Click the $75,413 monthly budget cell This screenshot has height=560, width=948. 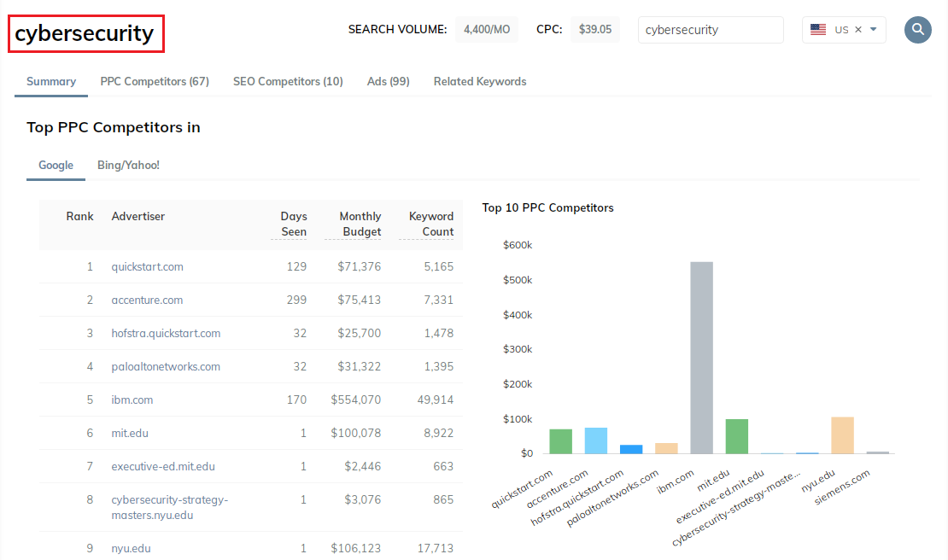coord(359,300)
